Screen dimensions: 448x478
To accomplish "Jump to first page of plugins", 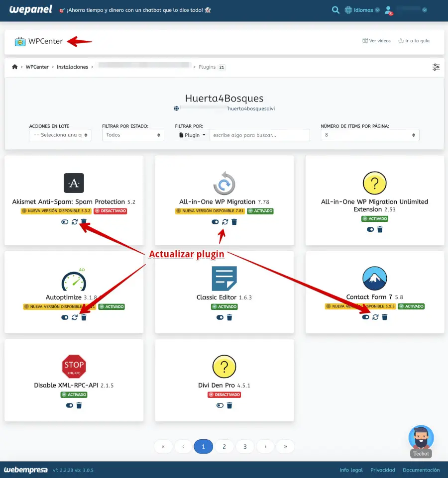I will tap(163, 447).
